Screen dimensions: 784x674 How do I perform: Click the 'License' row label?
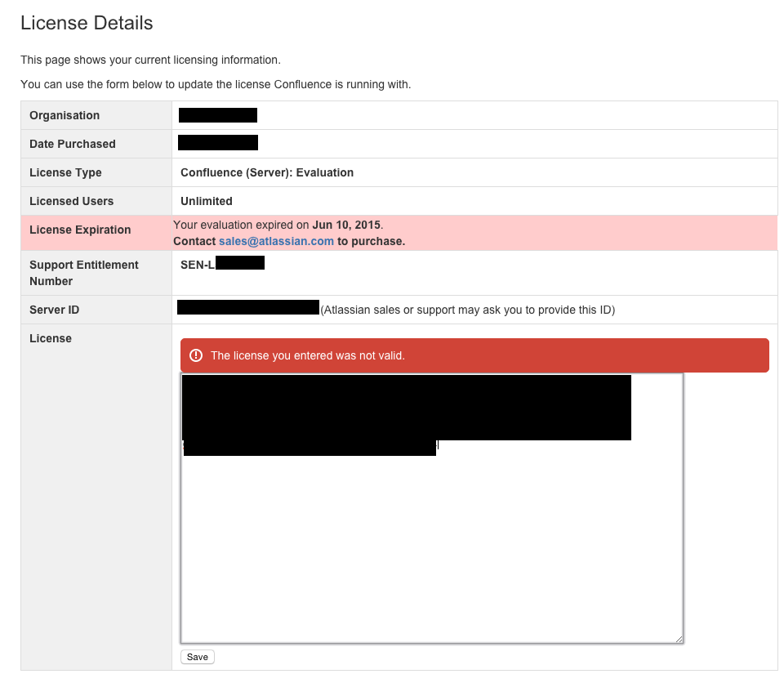point(51,338)
